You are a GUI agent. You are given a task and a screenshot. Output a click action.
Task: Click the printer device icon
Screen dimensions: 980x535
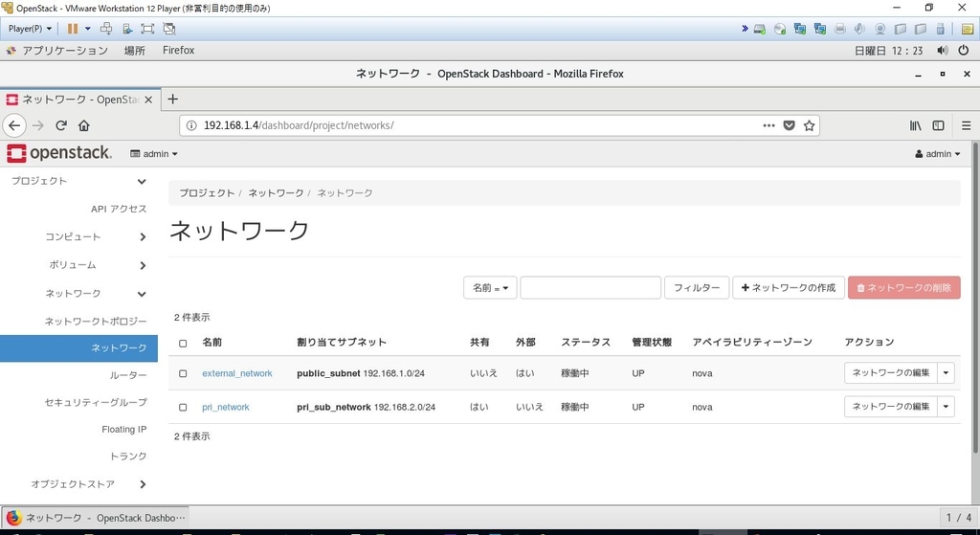click(x=840, y=29)
